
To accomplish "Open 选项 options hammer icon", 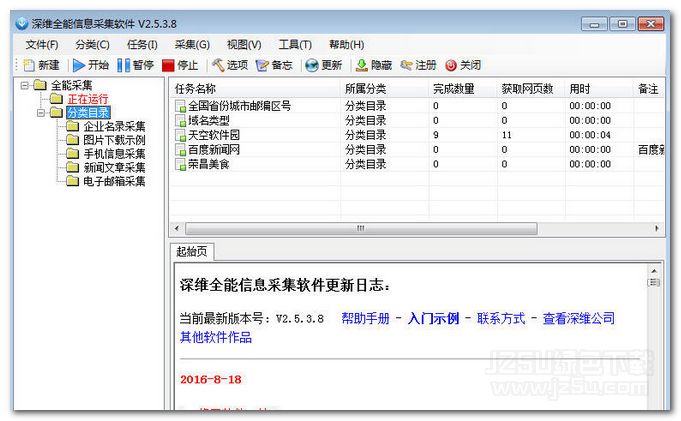I will pyautogui.click(x=218, y=65).
